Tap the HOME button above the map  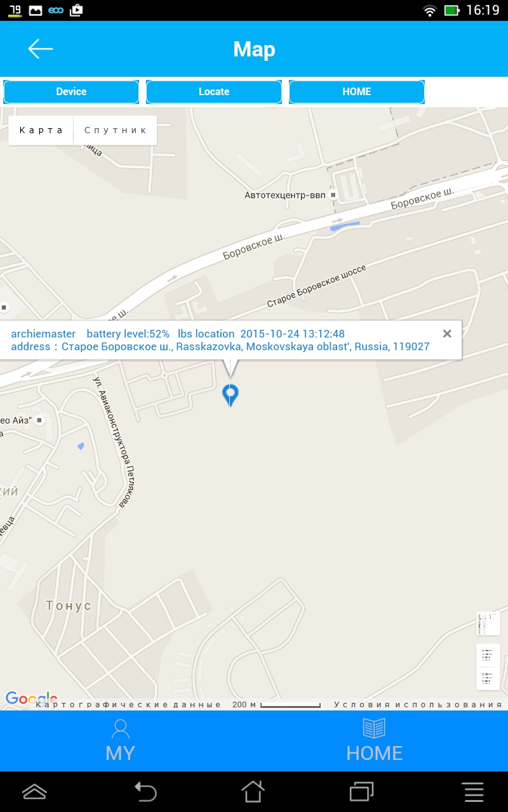(x=357, y=92)
